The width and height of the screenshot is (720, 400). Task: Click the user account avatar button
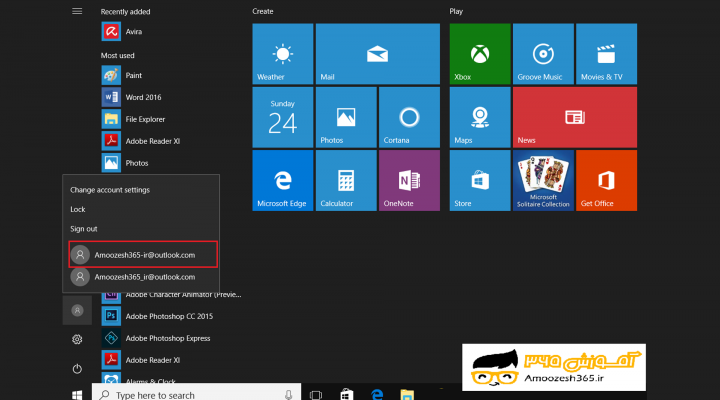[x=77, y=310]
